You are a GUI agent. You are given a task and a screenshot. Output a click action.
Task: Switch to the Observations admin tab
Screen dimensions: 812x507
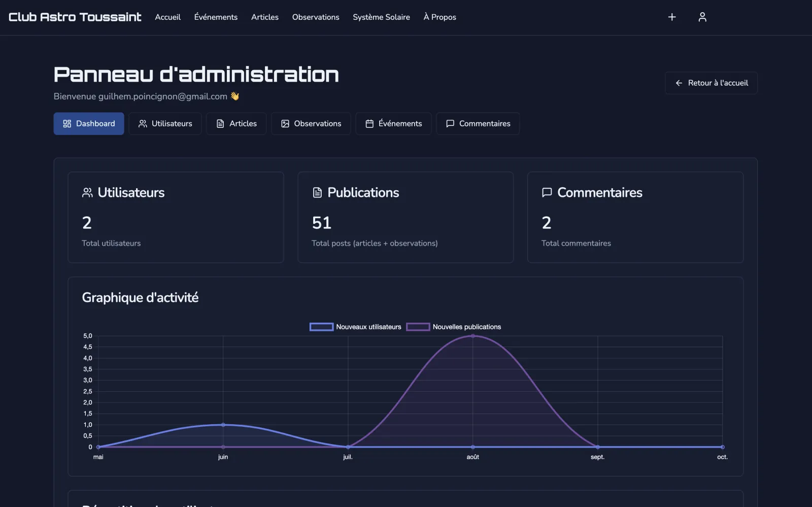[x=311, y=124]
